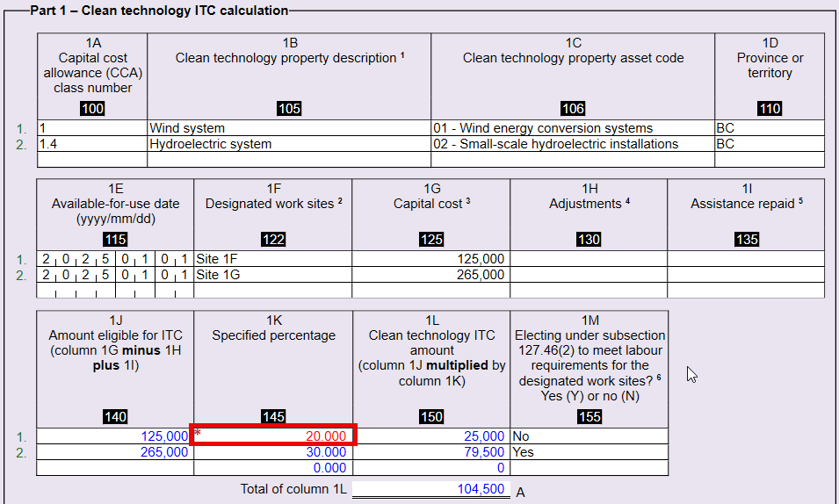
Task: Select CCA class number cell containing 1
Action: [x=92, y=128]
